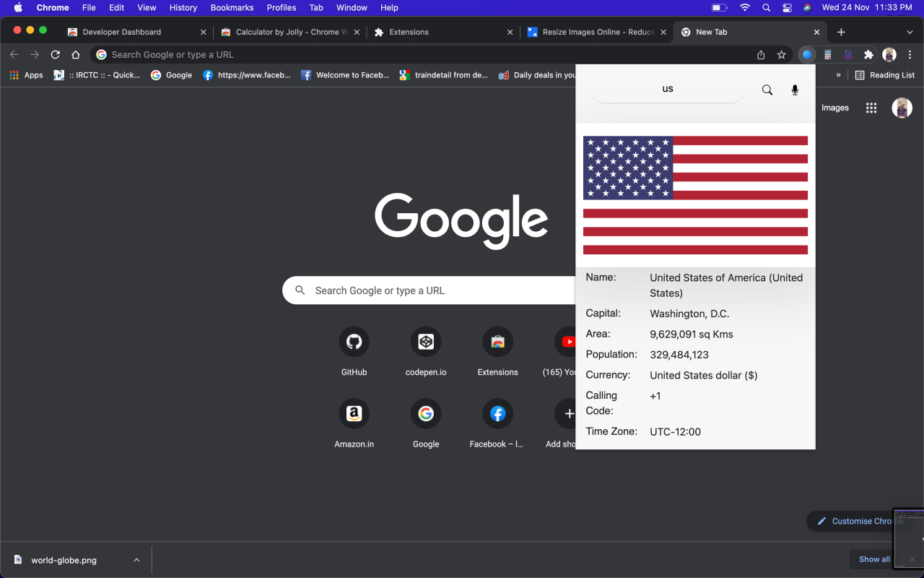This screenshot has width=924, height=578.
Task: Click the Google account avatar on page
Action: click(902, 108)
